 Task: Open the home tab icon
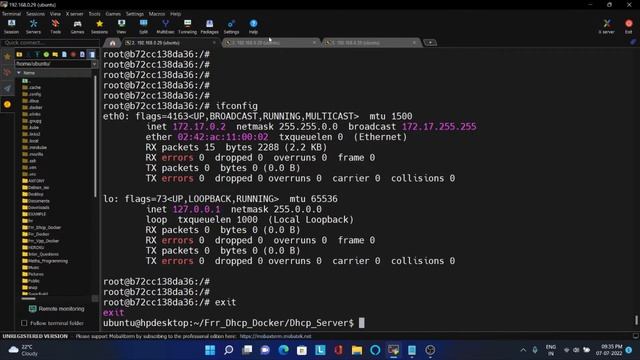tap(113, 43)
